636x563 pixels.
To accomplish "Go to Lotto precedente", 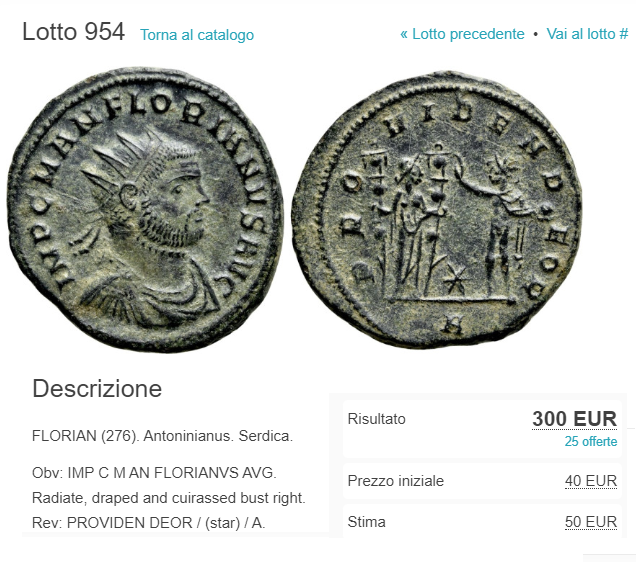I will (462, 34).
